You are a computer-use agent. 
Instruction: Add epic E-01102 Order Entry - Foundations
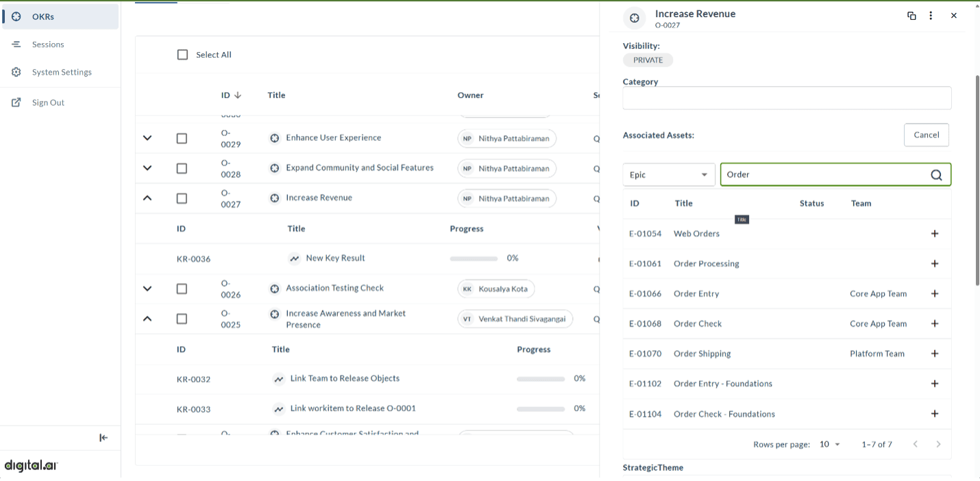coord(935,384)
